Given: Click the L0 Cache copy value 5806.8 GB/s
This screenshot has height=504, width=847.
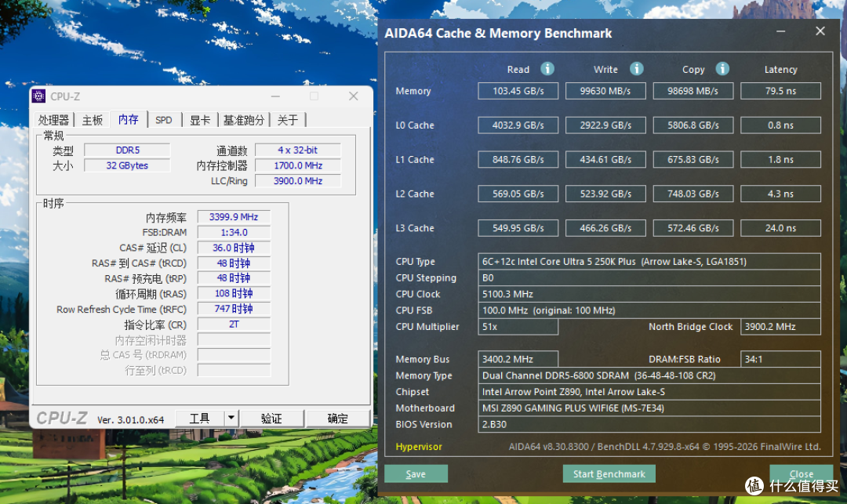Looking at the screenshot, I should [x=693, y=125].
